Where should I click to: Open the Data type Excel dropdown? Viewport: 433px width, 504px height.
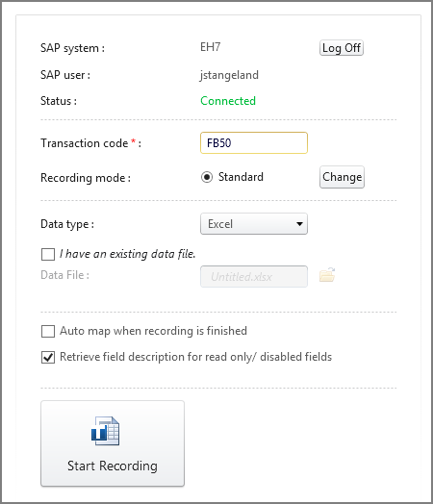[254, 224]
